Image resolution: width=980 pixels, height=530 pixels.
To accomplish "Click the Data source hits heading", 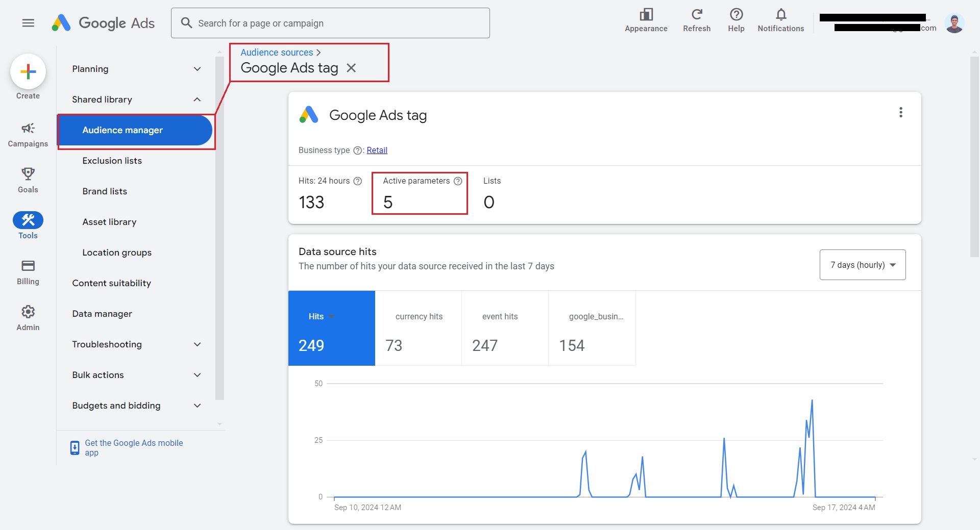I will pyautogui.click(x=337, y=251).
